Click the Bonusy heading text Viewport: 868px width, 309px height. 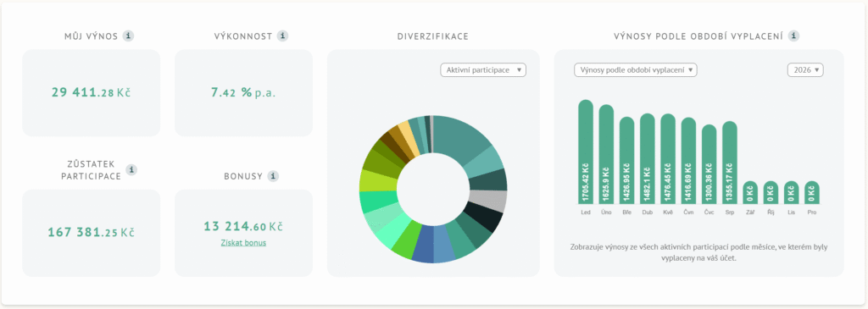[243, 177]
